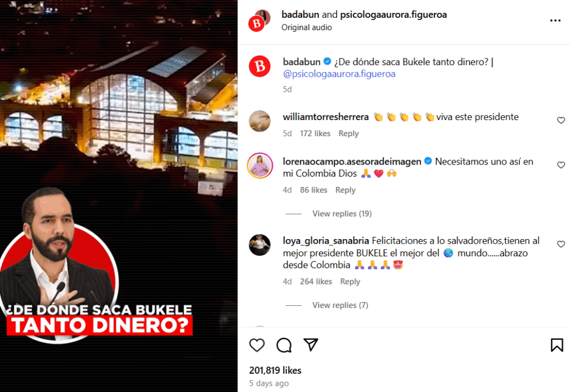Open psicologaaurora.figueroa profile from header
570x392 pixels.
pos(394,14)
